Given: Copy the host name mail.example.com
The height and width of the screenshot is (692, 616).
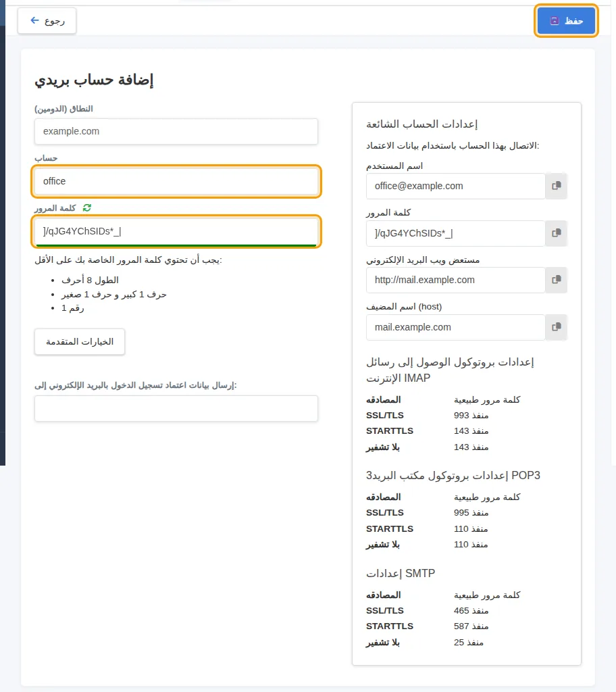Looking at the screenshot, I should pyautogui.click(x=557, y=327).
